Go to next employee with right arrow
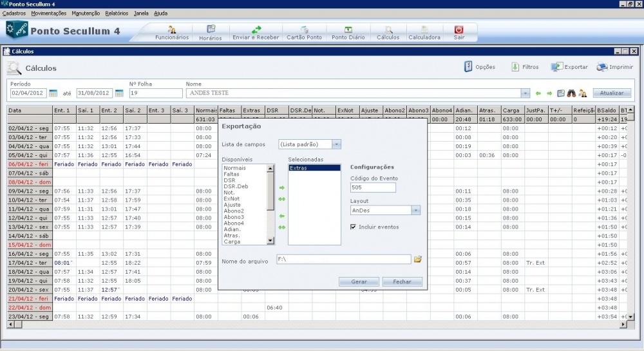The width and height of the screenshot is (644, 351). coord(549,93)
